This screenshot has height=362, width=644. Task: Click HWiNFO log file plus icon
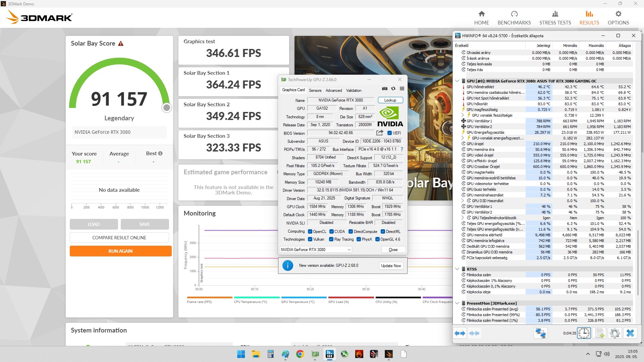[x=599, y=333]
